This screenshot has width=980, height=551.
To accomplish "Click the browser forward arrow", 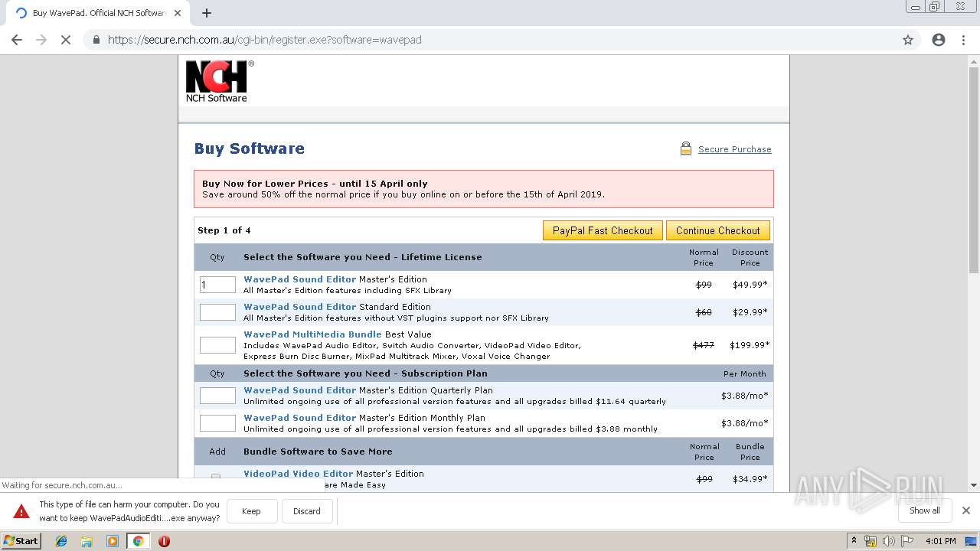I will [x=41, y=40].
